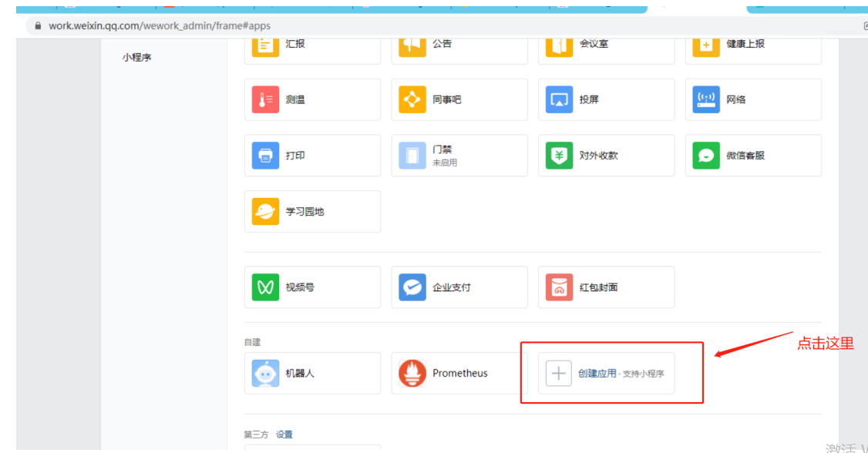Image resolution: width=868 pixels, height=453 pixels.
Task: Click the 投屏 screen cast icon
Action: click(x=559, y=99)
